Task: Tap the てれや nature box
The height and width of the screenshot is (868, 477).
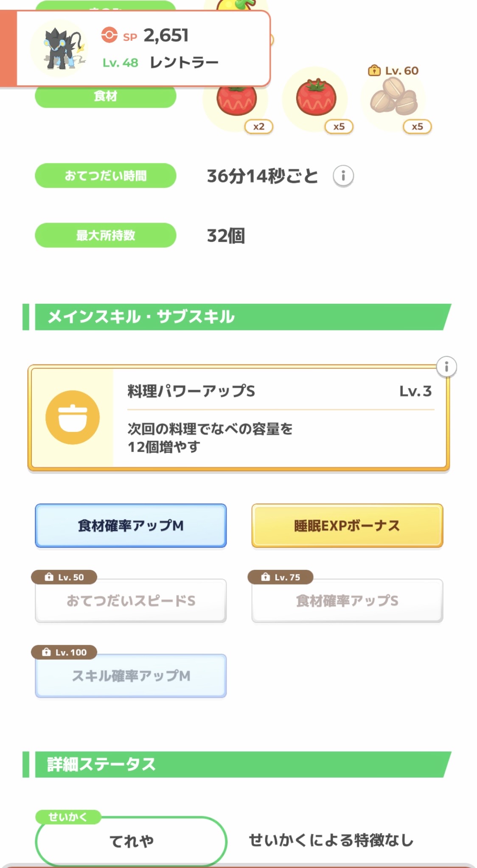Action: click(131, 841)
